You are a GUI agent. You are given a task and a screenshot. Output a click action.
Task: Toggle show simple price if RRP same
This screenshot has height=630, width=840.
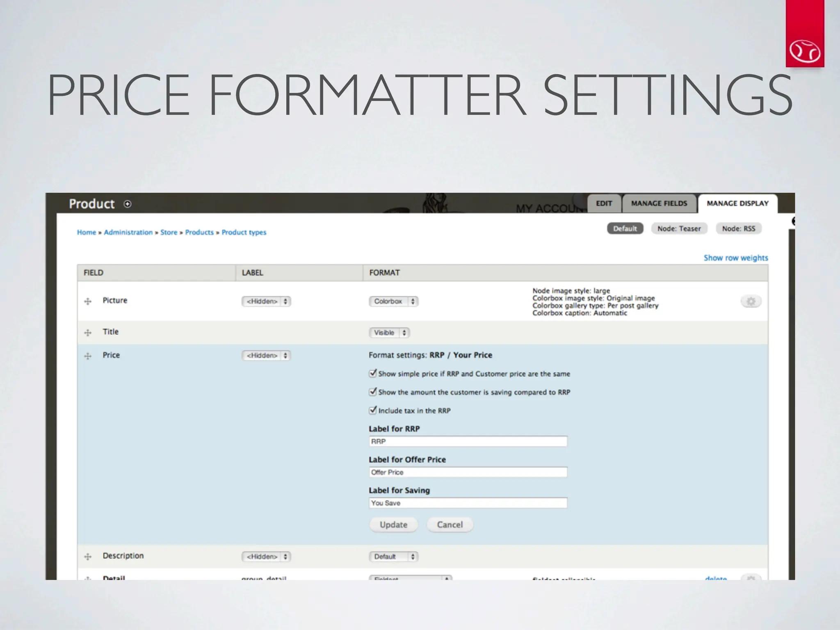pyautogui.click(x=373, y=373)
